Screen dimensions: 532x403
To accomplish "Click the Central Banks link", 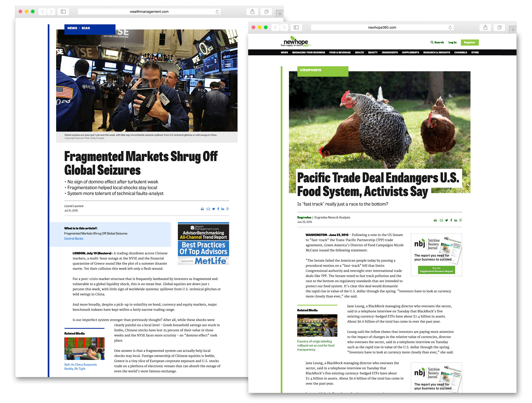I will coord(74,239).
